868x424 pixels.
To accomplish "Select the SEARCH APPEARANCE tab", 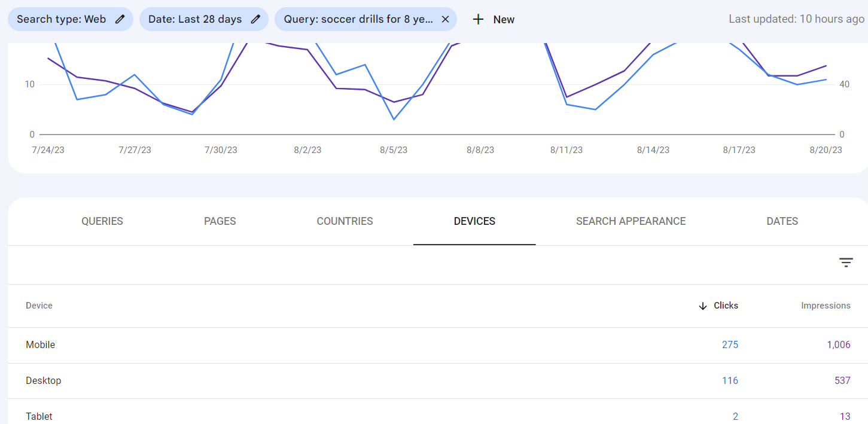I will [631, 221].
